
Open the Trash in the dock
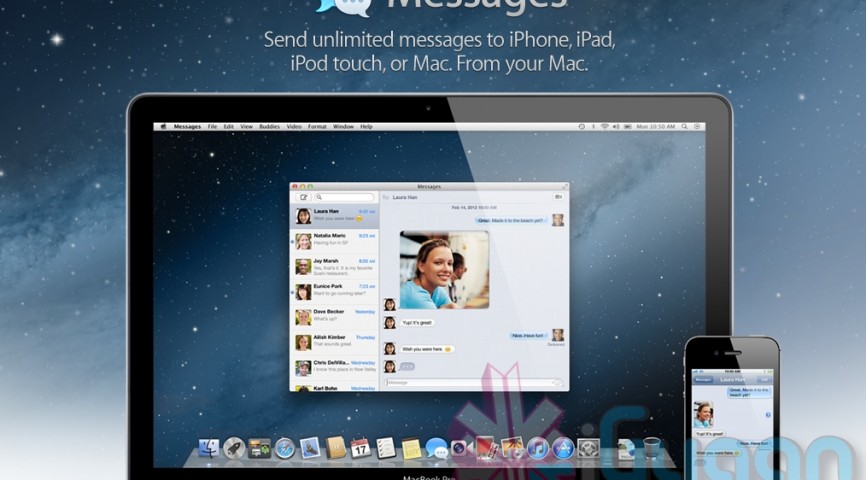652,448
